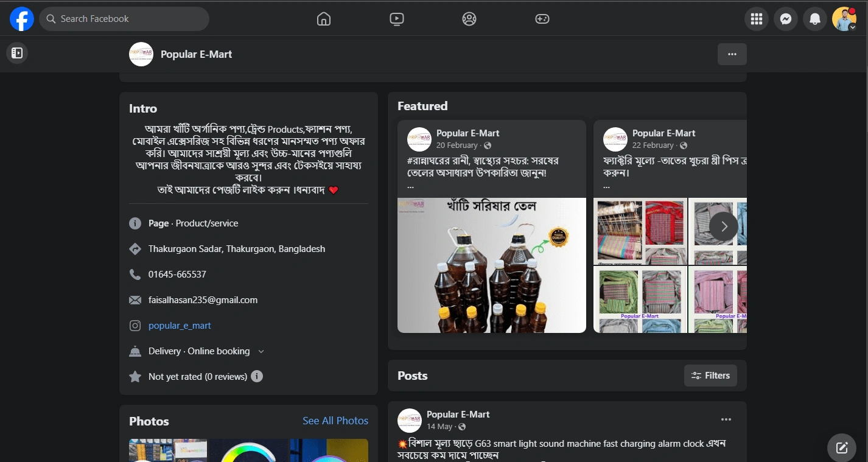Open the 14 May post options menu
868x462 pixels.
(x=726, y=419)
